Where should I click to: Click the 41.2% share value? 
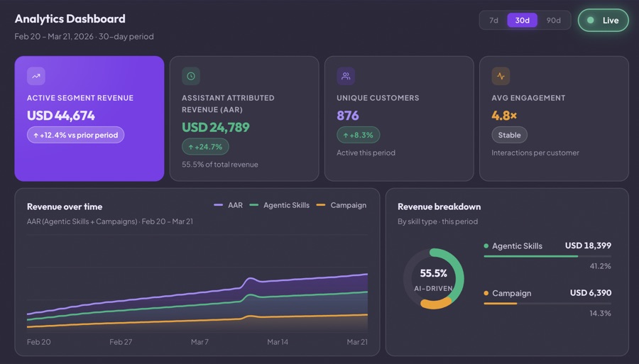(600, 266)
